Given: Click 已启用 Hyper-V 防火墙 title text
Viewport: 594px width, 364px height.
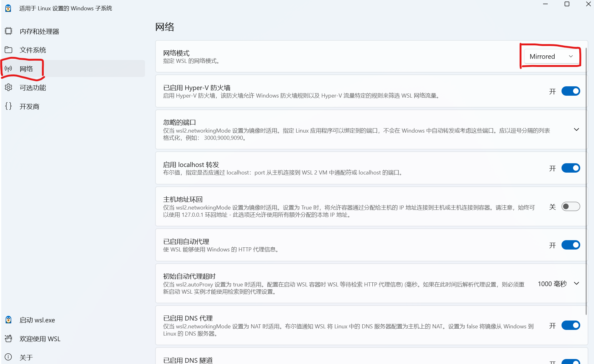Looking at the screenshot, I should 197,88.
